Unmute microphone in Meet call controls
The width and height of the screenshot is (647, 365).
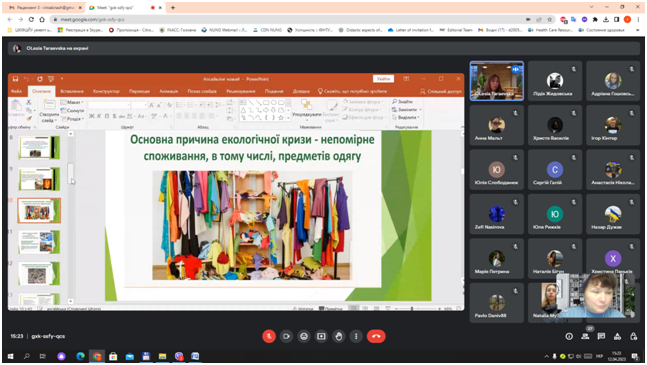[269, 336]
